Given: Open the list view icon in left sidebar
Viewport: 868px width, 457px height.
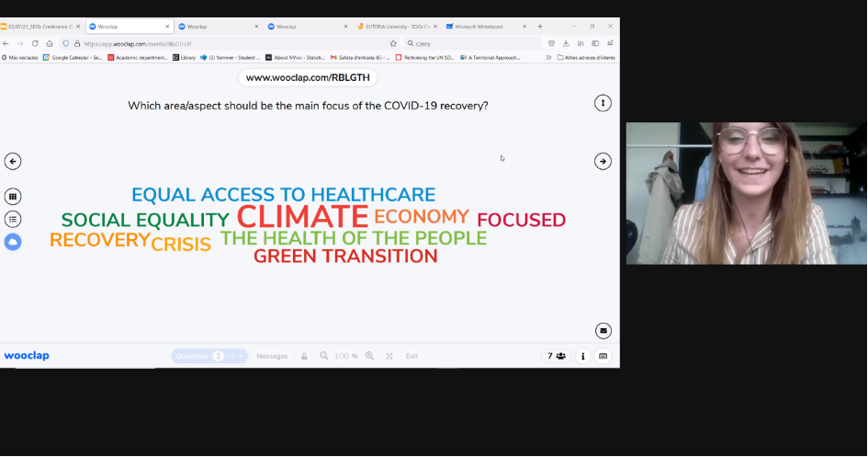Looking at the screenshot, I should (13, 219).
